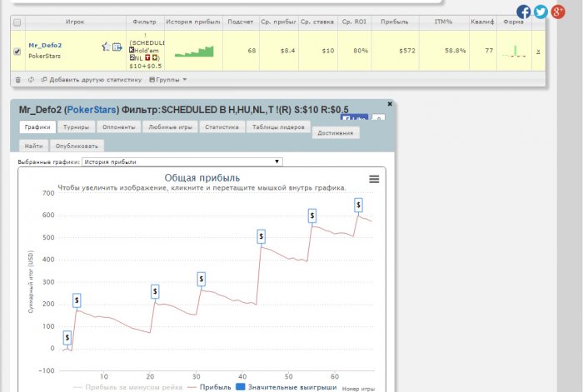583x392 pixels.
Task: Open the chart hamburger menu
Action: [x=374, y=179]
